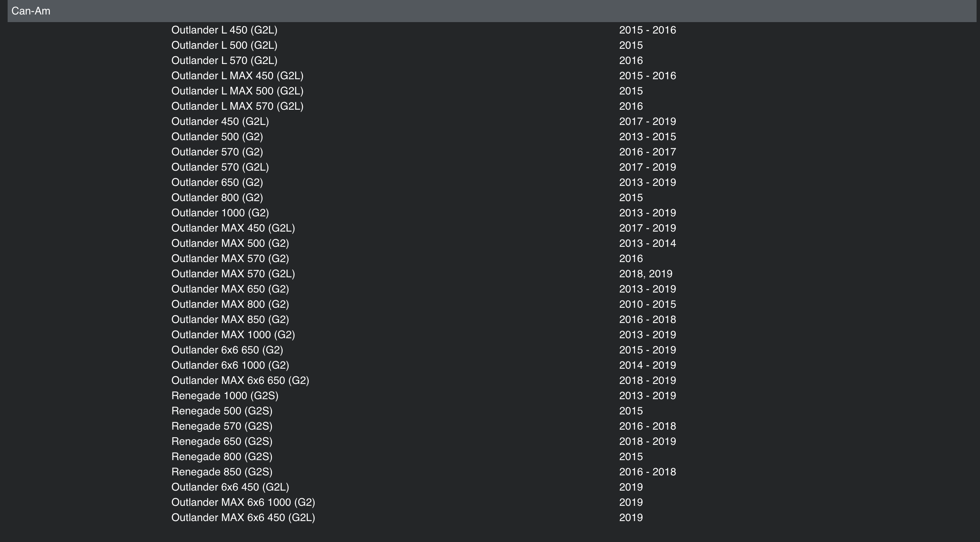Image resolution: width=980 pixels, height=542 pixels.
Task: Click Outlander 6x6 1000 (G2)
Action: click(x=230, y=365)
